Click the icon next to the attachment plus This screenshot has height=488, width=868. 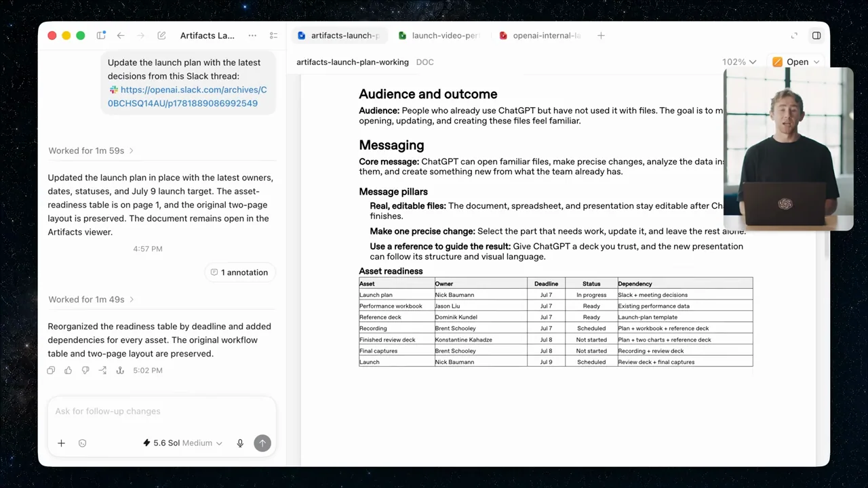(82, 443)
